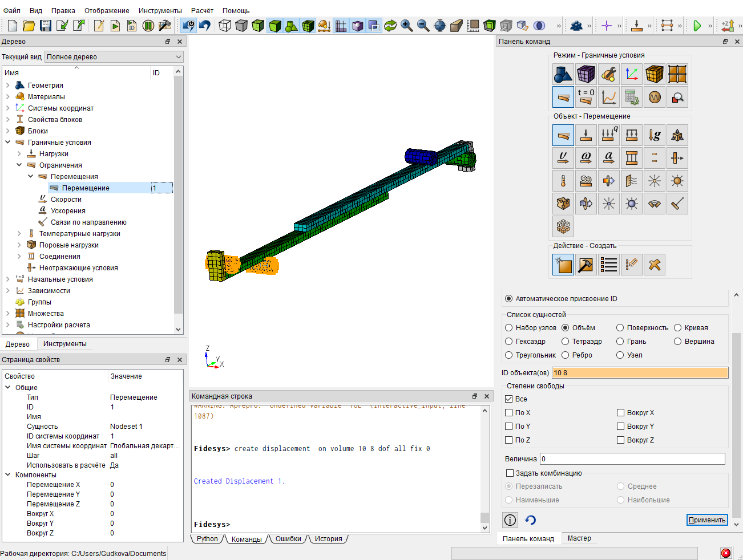The width and height of the screenshot is (743, 560).
Task: Click the hammer Modify action icon
Action: coord(586,265)
